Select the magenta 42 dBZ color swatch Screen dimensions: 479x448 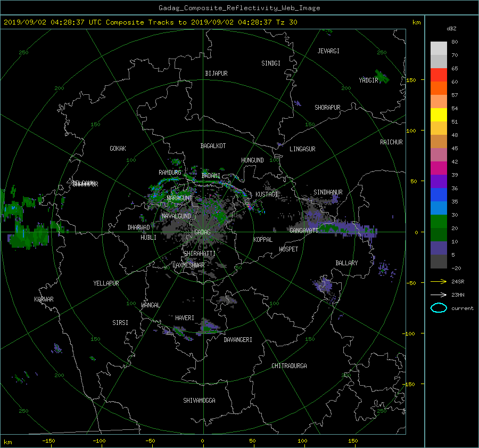click(x=439, y=168)
